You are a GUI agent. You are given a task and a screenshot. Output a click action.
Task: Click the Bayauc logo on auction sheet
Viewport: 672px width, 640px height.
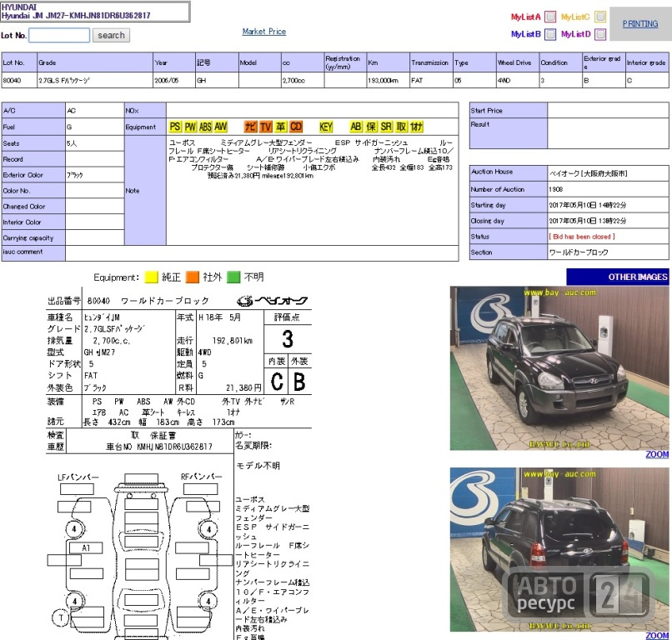273,301
